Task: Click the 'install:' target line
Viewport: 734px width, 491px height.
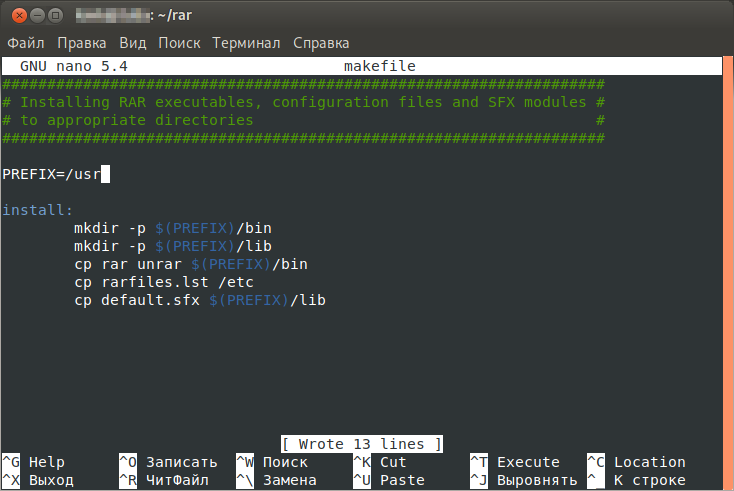Action: (x=38, y=210)
